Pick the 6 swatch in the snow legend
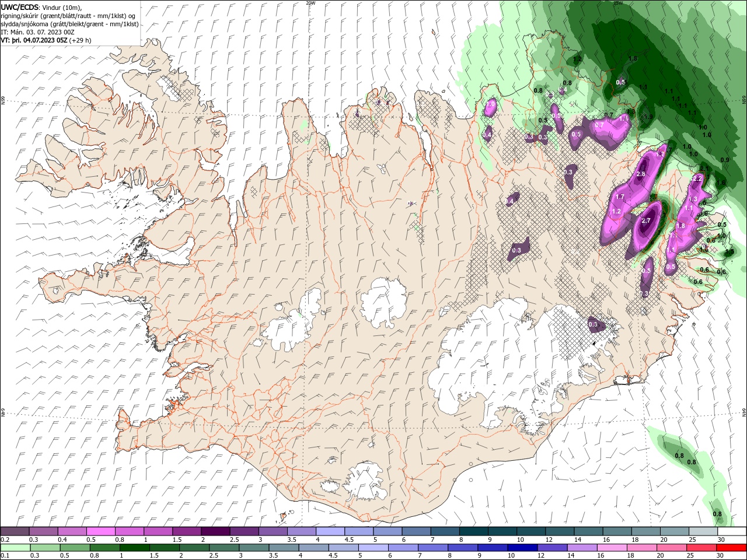The height and width of the screenshot is (560, 747). pyautogui.click(x=416, y=531)
